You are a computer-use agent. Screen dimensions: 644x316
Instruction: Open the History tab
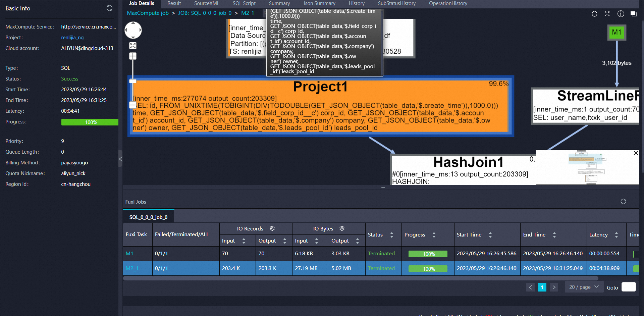click(x=357, y=3)
